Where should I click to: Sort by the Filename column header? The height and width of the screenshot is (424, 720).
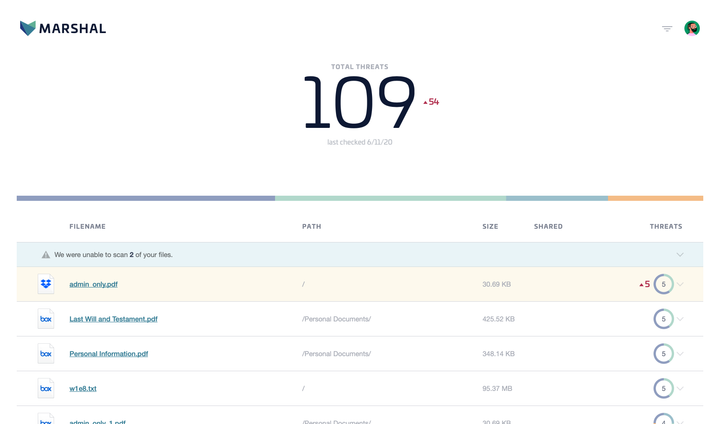pyautogui.click(x=87, y=227)
